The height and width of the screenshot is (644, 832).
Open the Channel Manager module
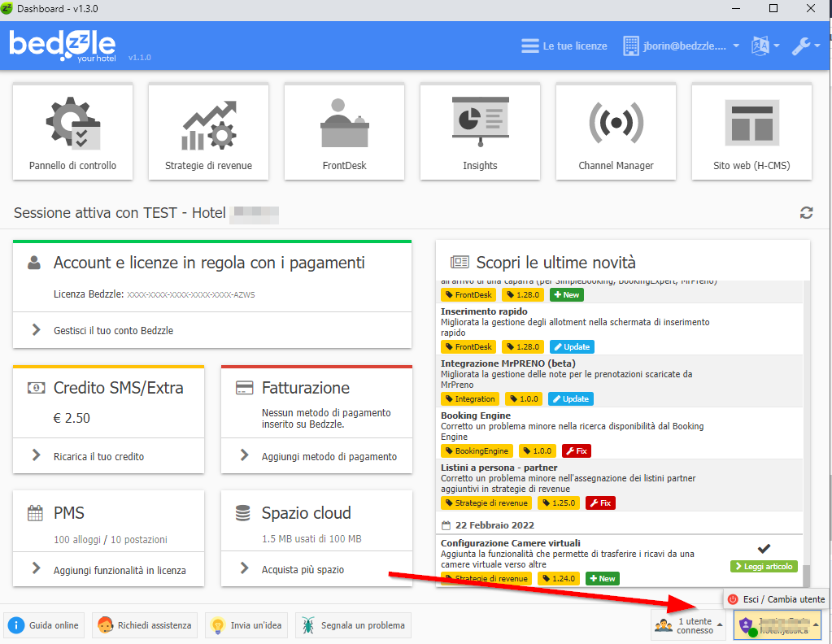pos(616,132)
